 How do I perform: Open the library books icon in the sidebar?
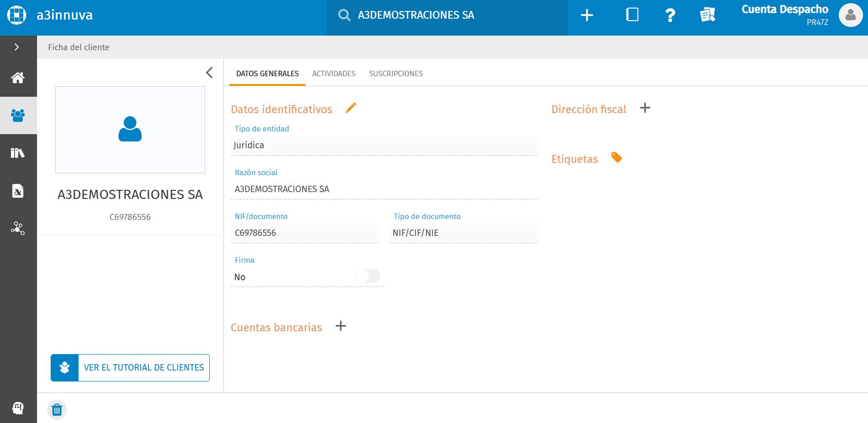click(18, 153)
